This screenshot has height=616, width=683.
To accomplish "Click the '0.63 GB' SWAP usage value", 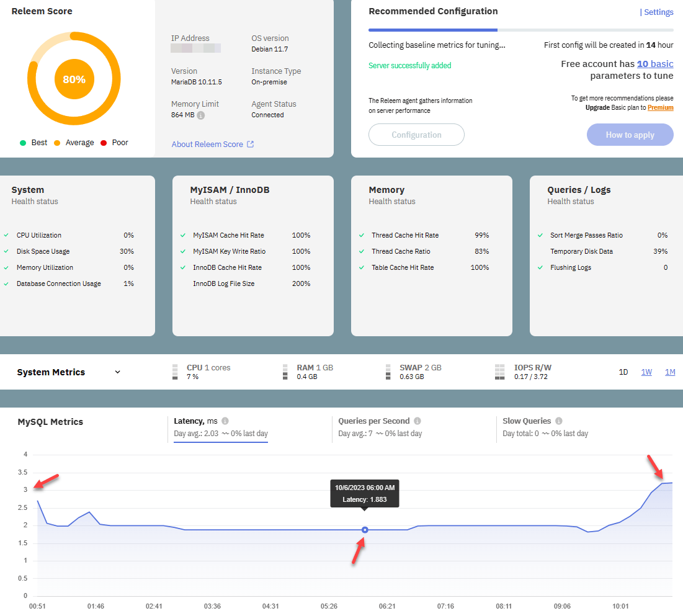I will [412, 377].
